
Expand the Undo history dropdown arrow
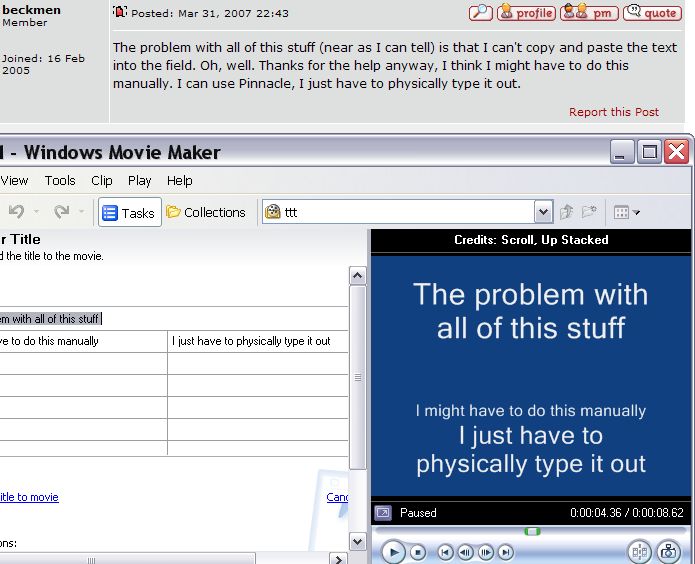click(x=36, y=212)
